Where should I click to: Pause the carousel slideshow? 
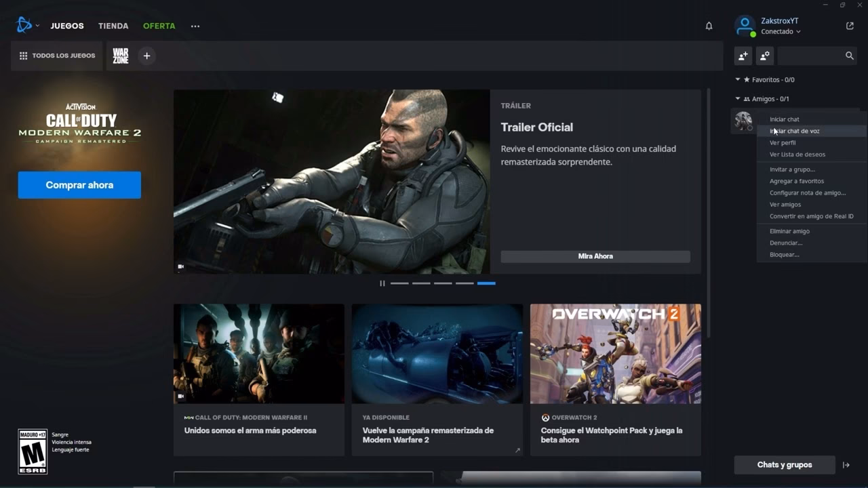382,283
